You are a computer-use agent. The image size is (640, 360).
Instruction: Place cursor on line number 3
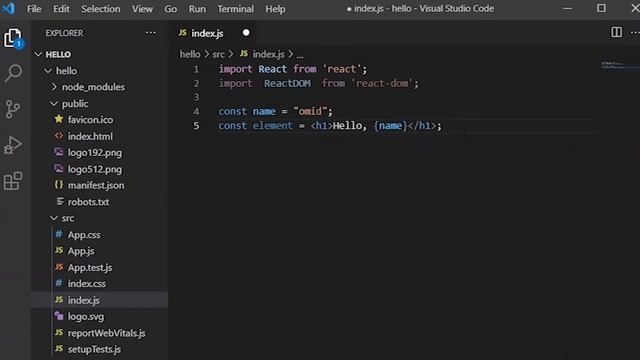pyautogui.click(x=196, y=97)
